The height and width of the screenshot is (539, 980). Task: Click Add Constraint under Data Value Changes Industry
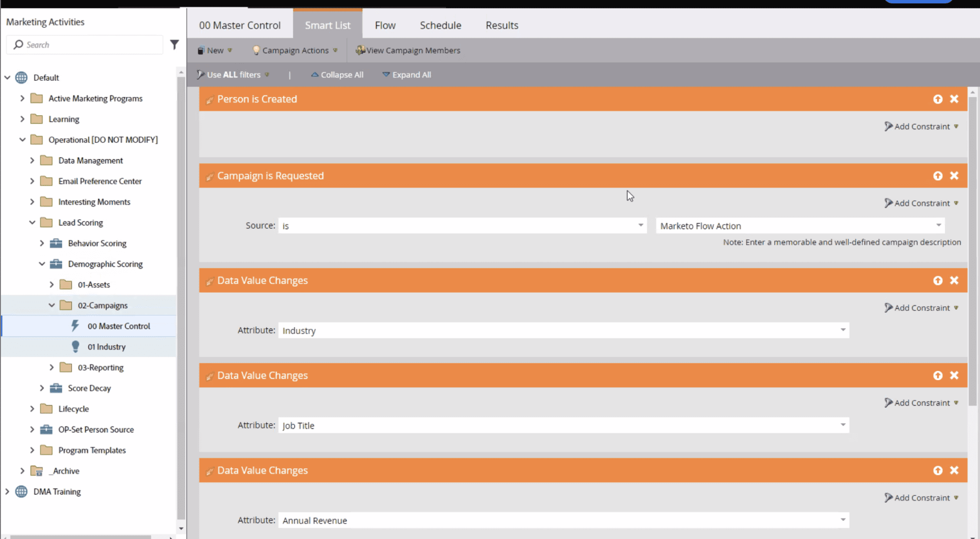(922, 308)
